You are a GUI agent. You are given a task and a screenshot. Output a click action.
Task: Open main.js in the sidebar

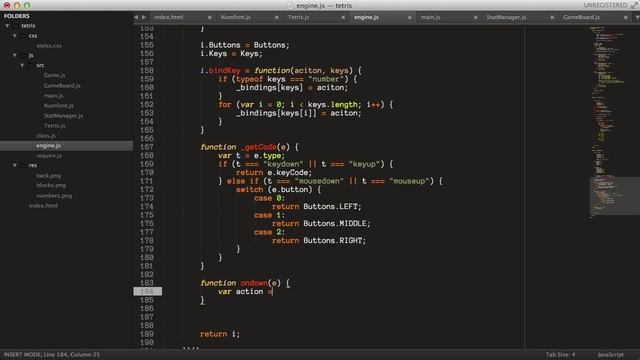(x=53, y=96)
